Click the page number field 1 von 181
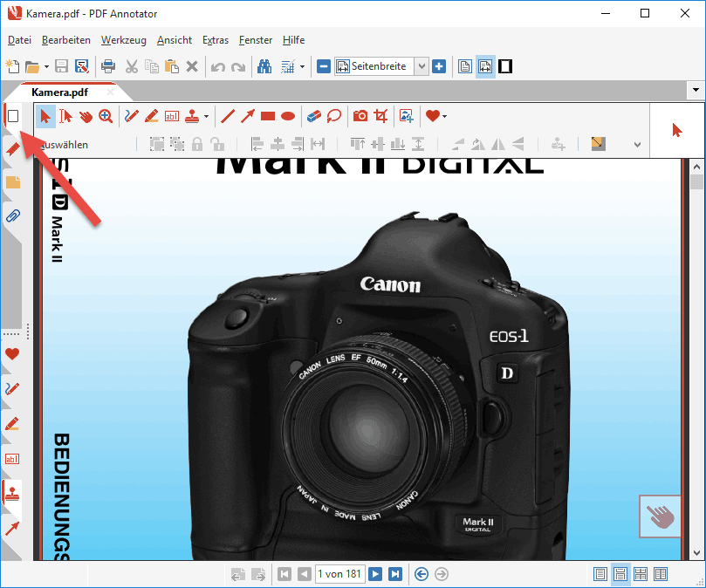Screen dimensions: 706x588 click(x=340, y=574)
